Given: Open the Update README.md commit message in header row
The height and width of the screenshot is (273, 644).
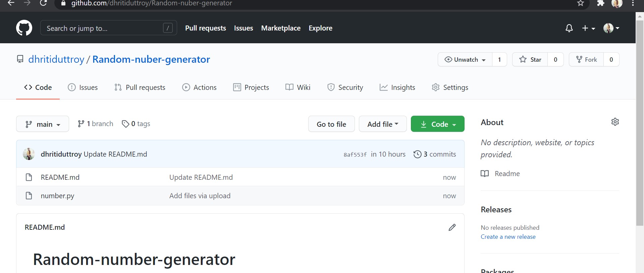Looking at the screenshot, I should click(x=115, y=154).
